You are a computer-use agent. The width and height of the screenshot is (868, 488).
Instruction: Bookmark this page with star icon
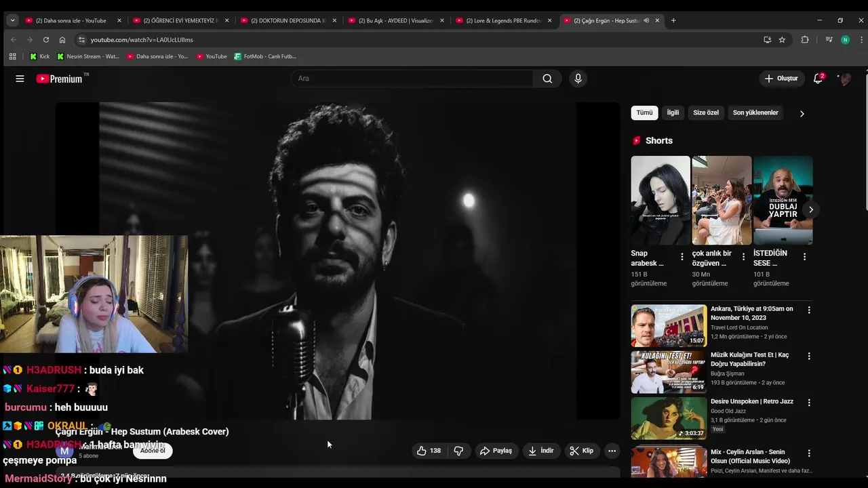pyautogui.click(x=782, y=40)
